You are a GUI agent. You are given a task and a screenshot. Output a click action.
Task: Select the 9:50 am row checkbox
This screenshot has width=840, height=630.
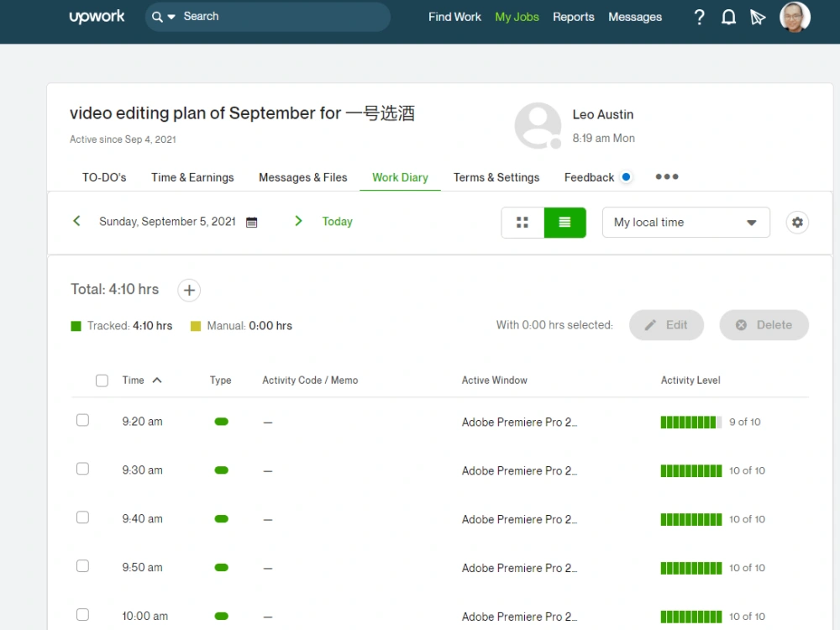(x=82, y=566)
